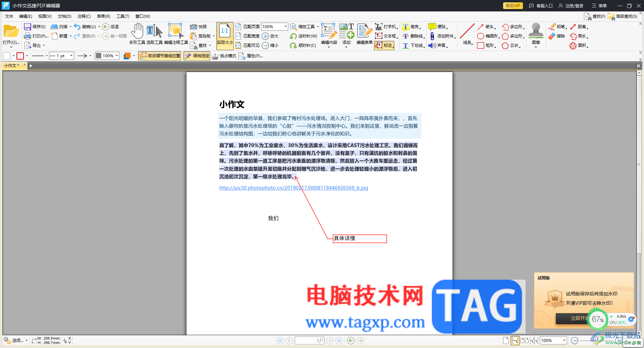Measure 面积 area tool
The height and width of the screenshot is (348, 644).
[x=579, y=45]
